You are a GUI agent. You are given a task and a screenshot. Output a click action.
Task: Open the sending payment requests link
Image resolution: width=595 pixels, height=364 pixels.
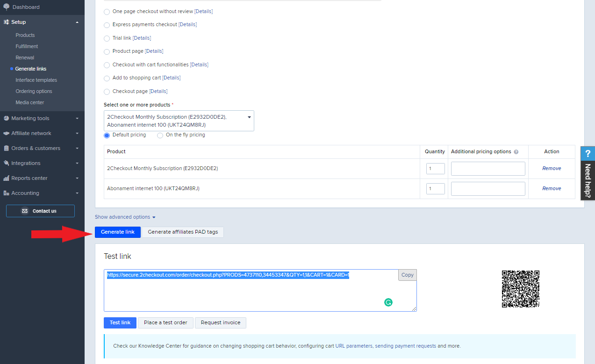[406, 346]
